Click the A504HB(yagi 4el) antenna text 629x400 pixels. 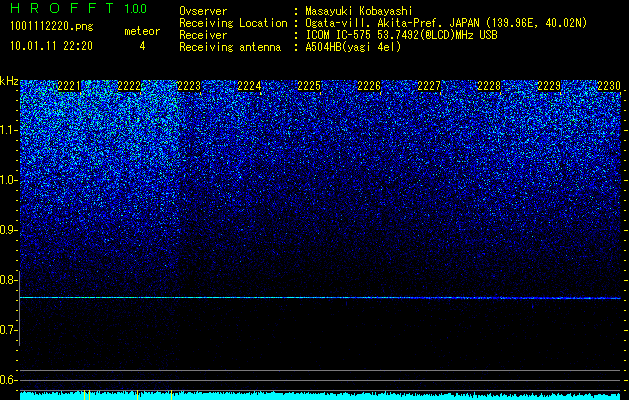point(353,47)
